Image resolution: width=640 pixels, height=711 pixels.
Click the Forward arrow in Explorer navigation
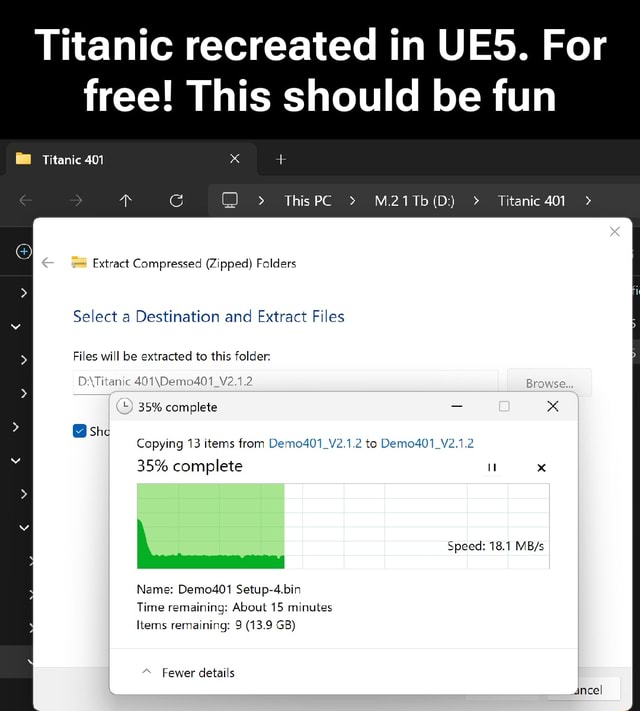[76, 200]
